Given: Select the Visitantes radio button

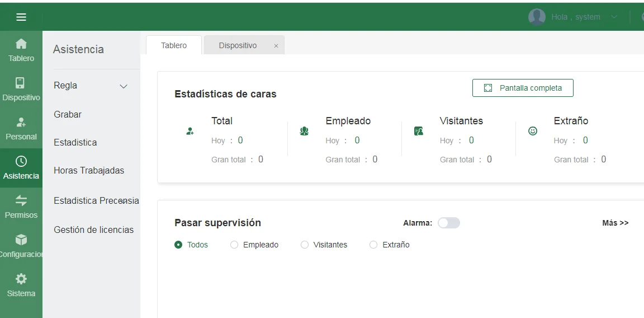Looking at the screenshot, I should (x=305, y=245).
